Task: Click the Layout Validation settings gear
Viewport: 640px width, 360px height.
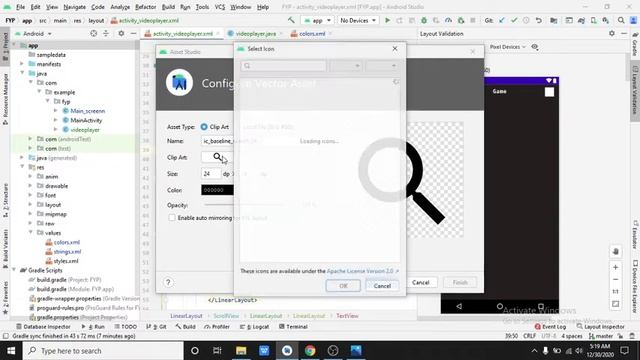Action: (611, 33)
